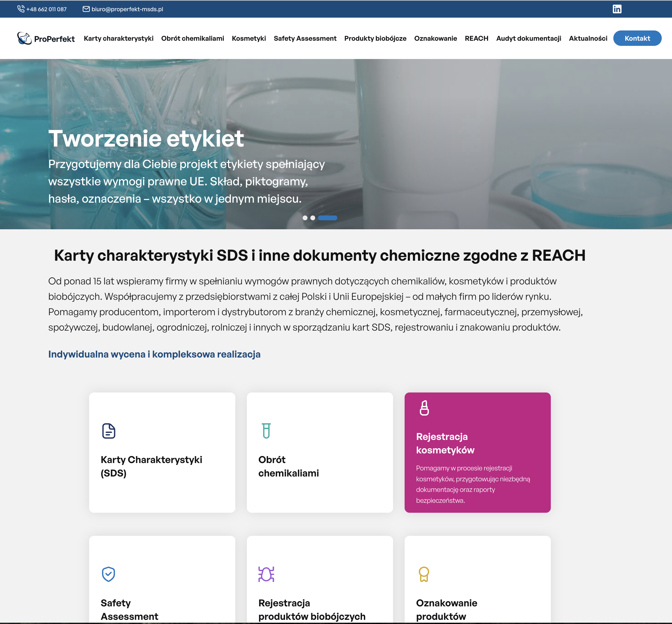
Task: Click the envelope email icon
Action: tap(86, 9)
